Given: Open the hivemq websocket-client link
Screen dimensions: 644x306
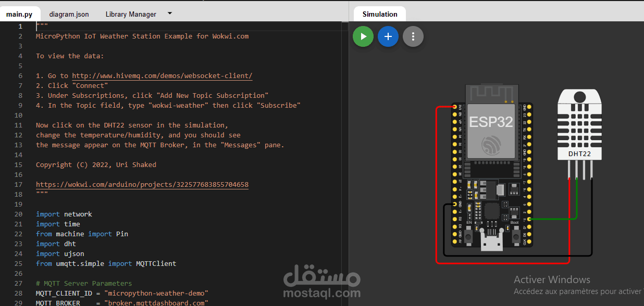Looking at the screenshot, I should [x=162, y=76].
